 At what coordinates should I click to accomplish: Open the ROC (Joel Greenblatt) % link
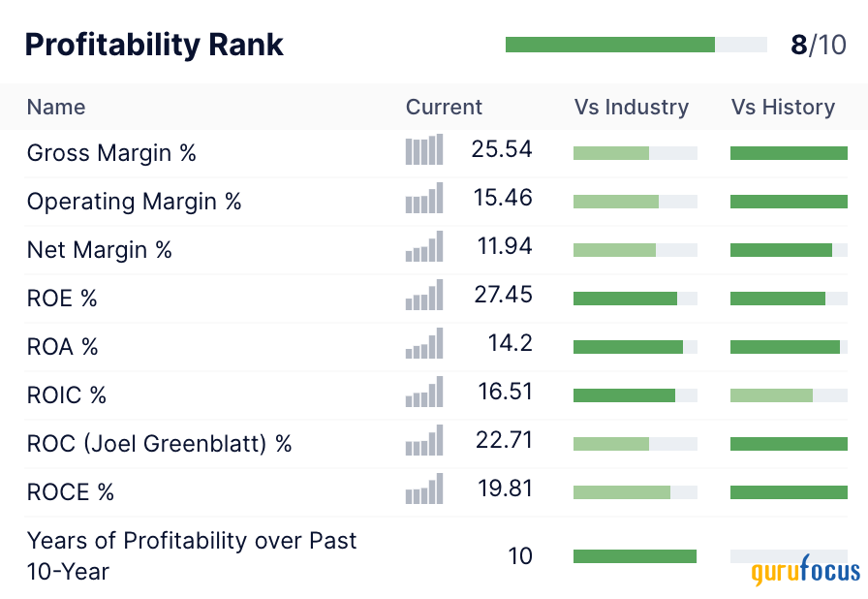pyautogui.click(x=159, y=444)
